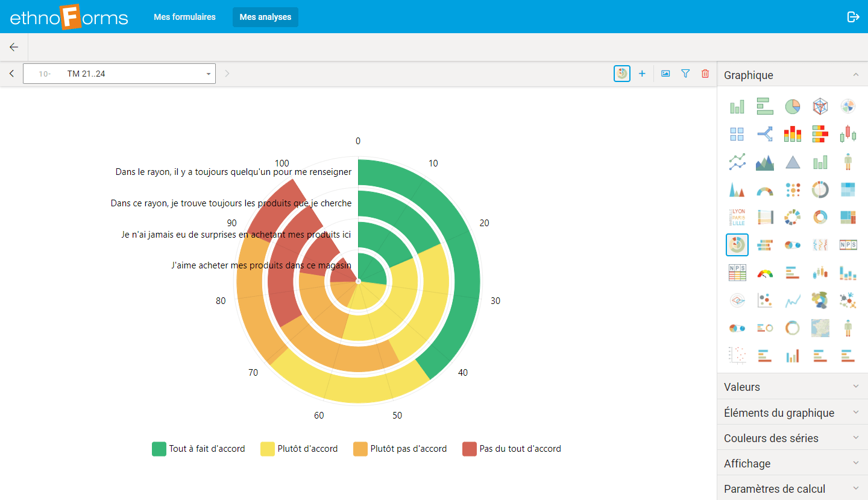
Task: Add a new analysis with the plus icon
Action: click(x=642, y=74)
